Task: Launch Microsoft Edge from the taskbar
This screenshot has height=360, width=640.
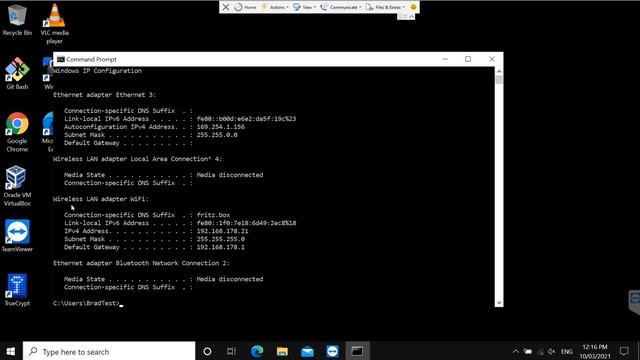Action: click(257, 351)
